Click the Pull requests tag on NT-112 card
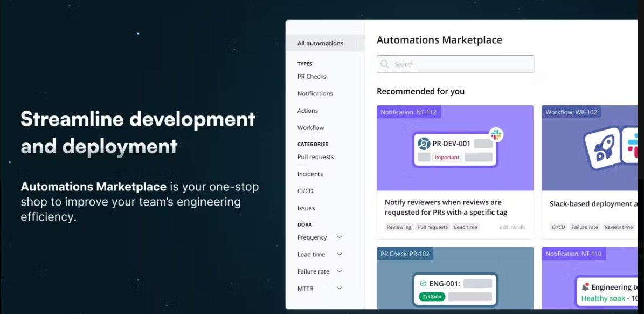 (433, 227)
